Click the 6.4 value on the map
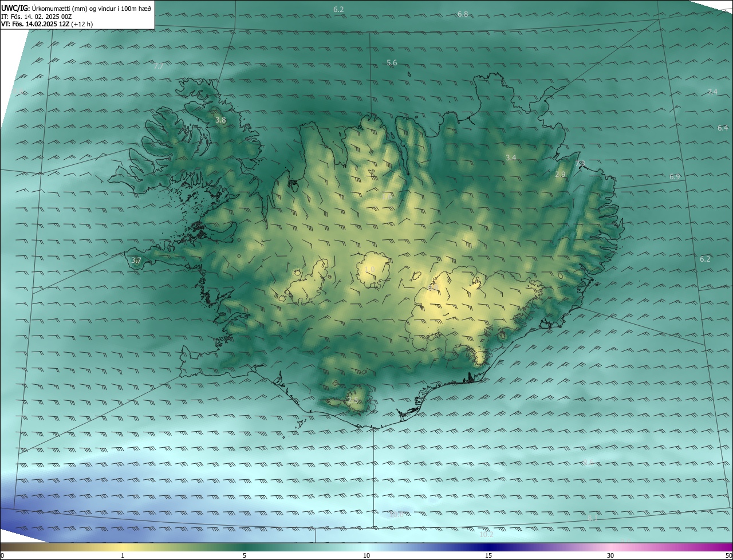The height and width of the screenshot is (560, 733). click(723, 128)
